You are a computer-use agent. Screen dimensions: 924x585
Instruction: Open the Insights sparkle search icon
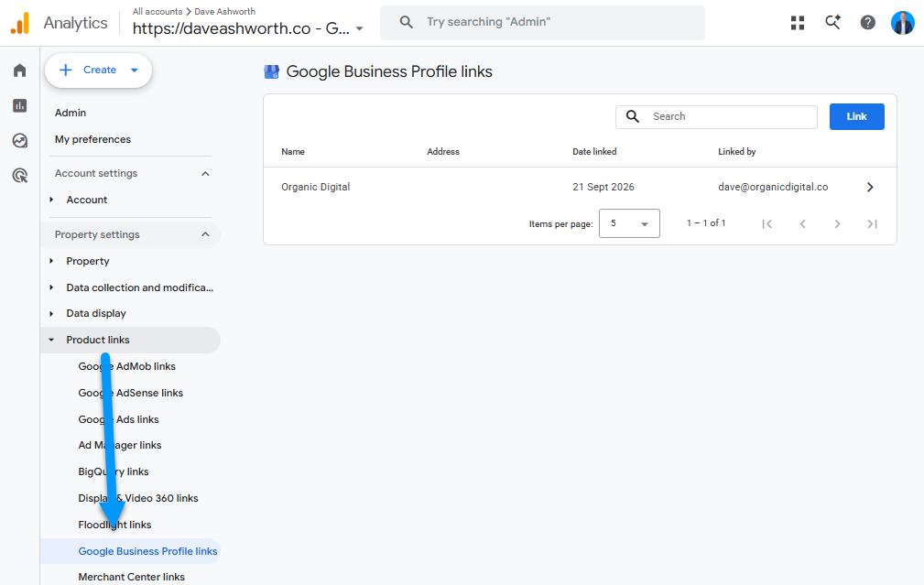[832, 22]
